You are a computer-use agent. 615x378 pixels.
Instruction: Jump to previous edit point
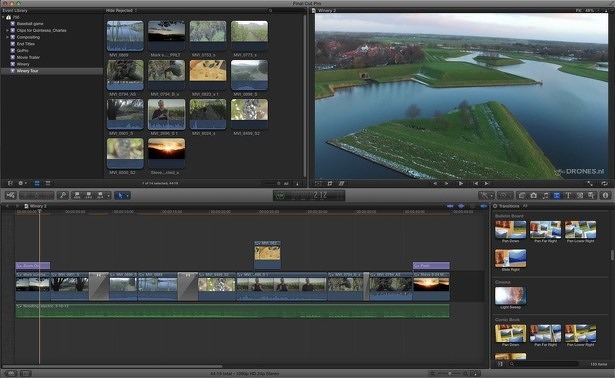(x=475, y=184)
